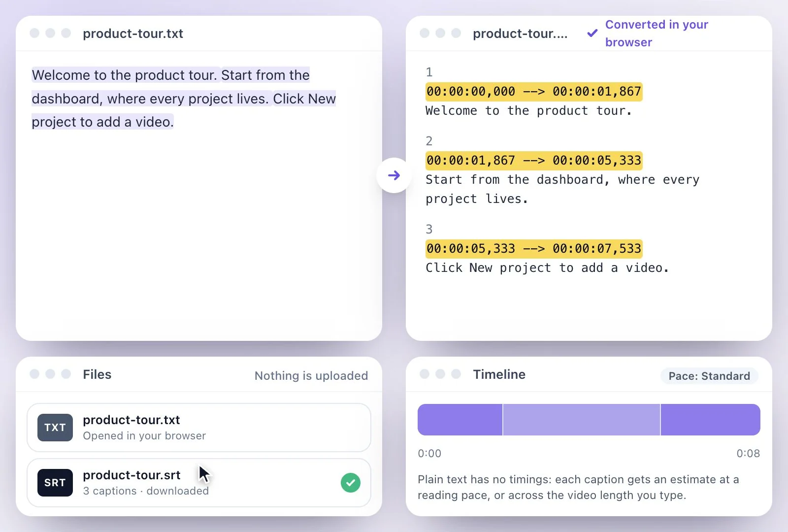Viewport: 788px width, 532px height.
Task: Select middle caption segment in timeline bar
Action: coord(582,420)
